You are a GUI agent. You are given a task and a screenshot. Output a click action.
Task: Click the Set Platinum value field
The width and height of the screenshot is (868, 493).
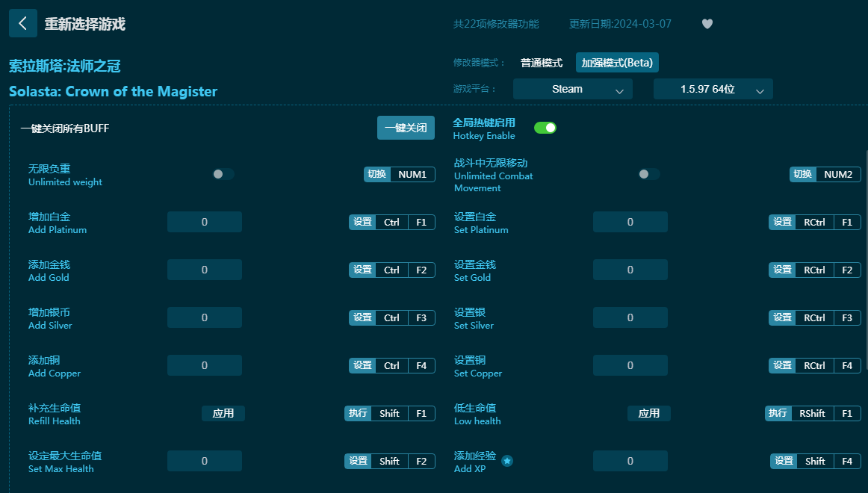[x=630, y=222]
